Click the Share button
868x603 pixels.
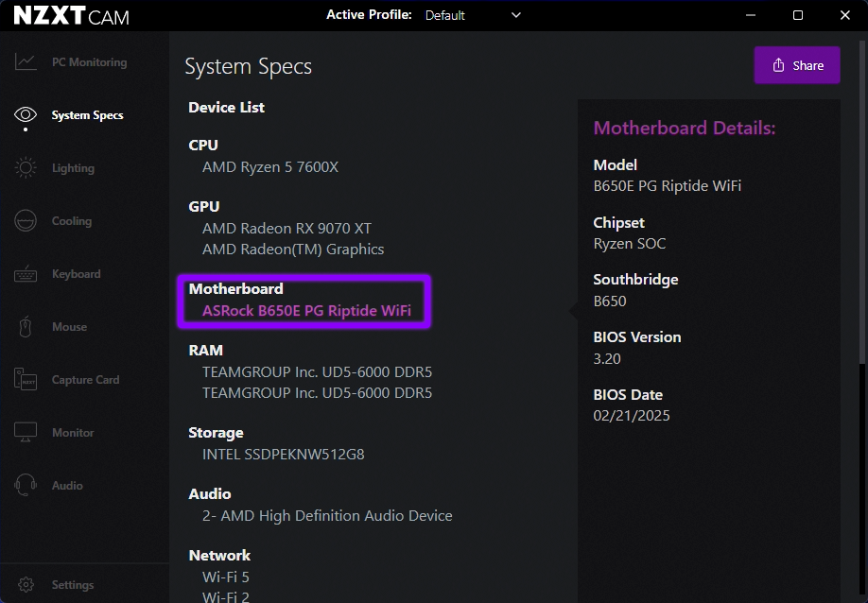coord(796,64)
